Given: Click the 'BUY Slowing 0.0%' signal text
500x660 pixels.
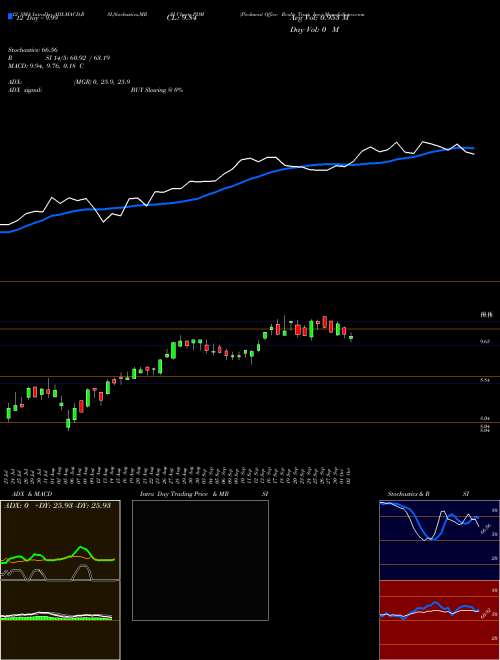Looking at the screenshot, I should tap(157, 90).
